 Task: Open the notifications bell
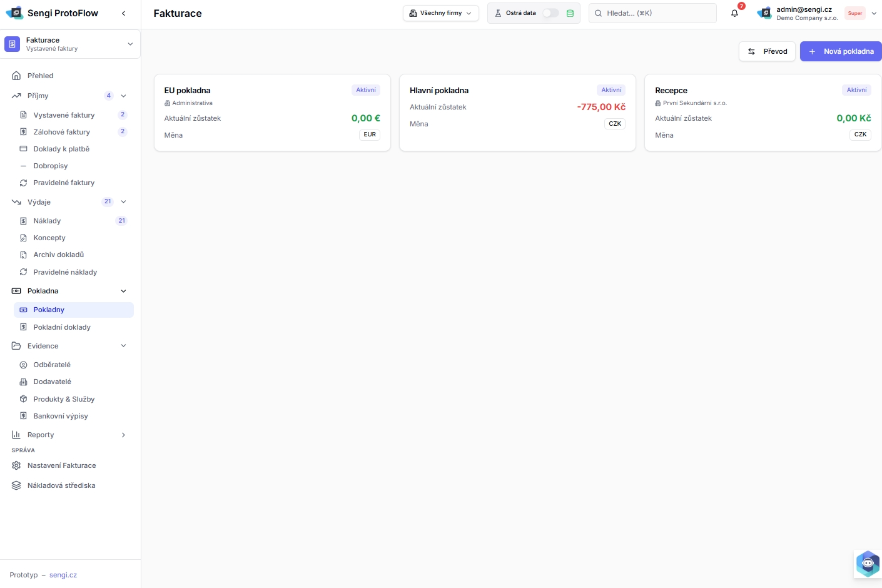(x=734, y=13)
